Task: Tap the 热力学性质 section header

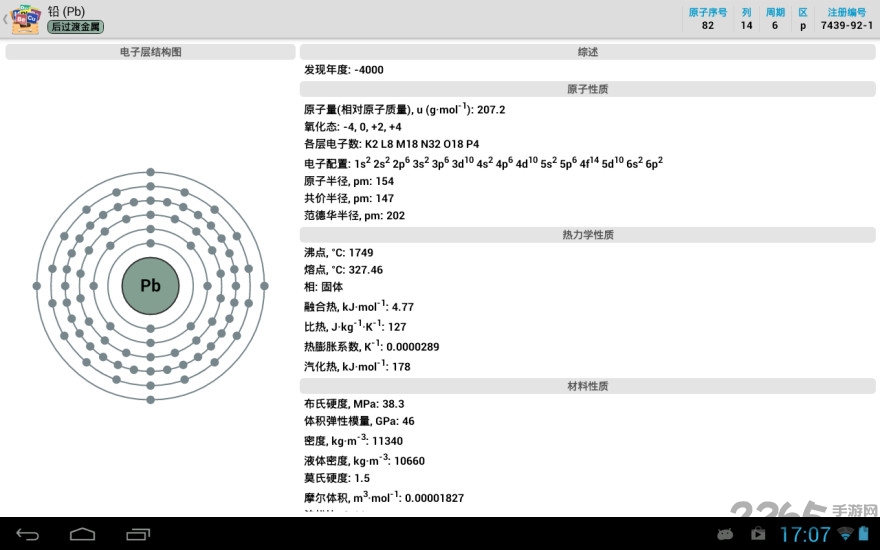Action: point(588,235)
